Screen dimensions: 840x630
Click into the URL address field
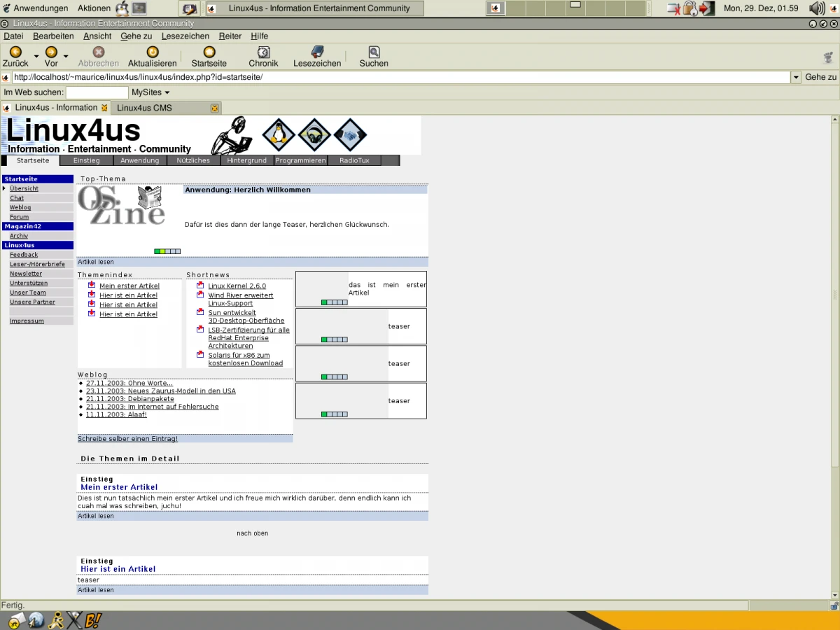(x=400, y=78)
